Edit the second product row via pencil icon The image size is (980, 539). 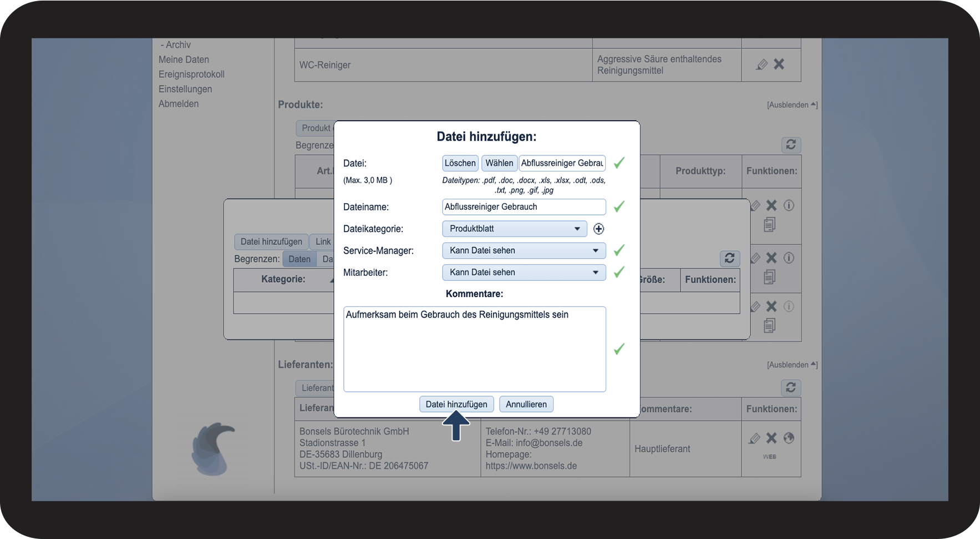click(755, 258)
